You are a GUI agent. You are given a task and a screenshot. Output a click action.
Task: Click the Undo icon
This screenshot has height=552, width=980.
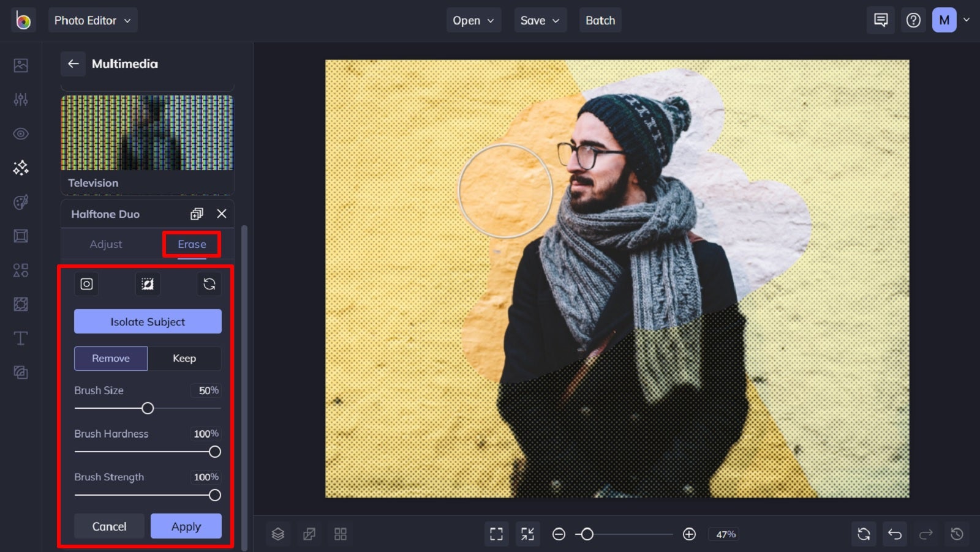895,534
